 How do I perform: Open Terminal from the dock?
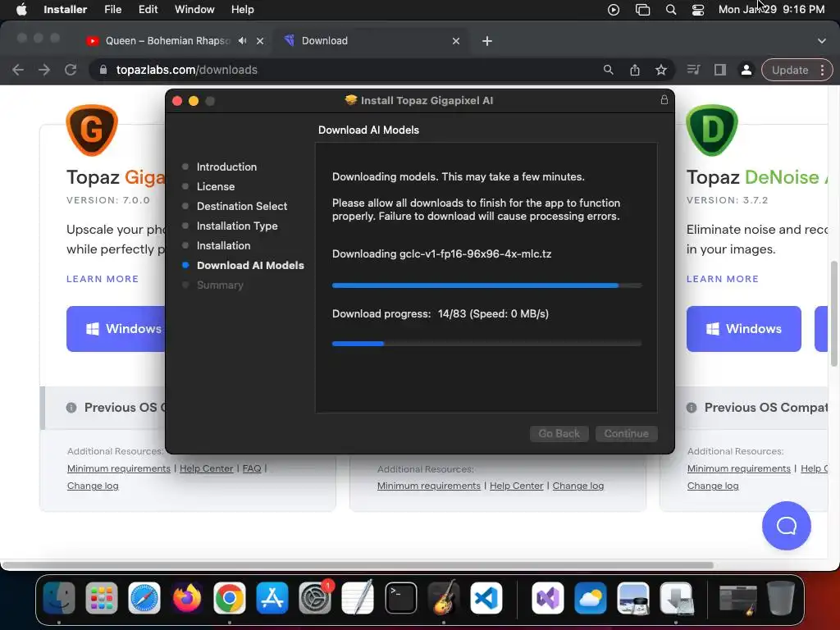400,598
